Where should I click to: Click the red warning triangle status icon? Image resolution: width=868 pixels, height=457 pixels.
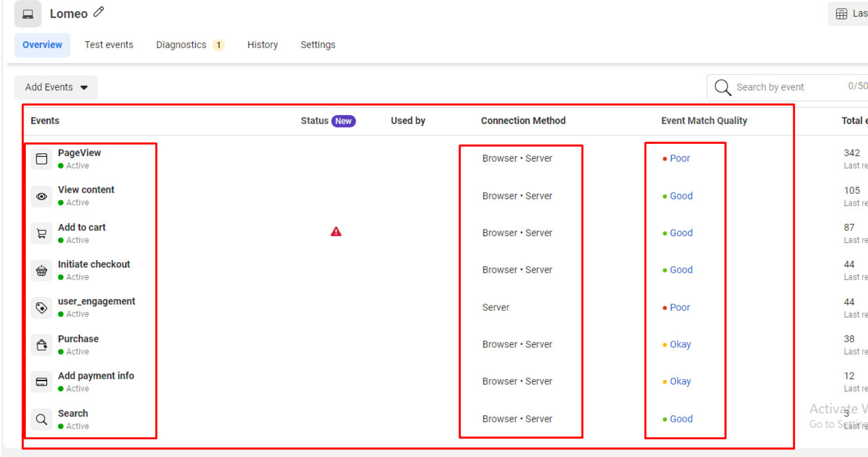tap(336, 232)
